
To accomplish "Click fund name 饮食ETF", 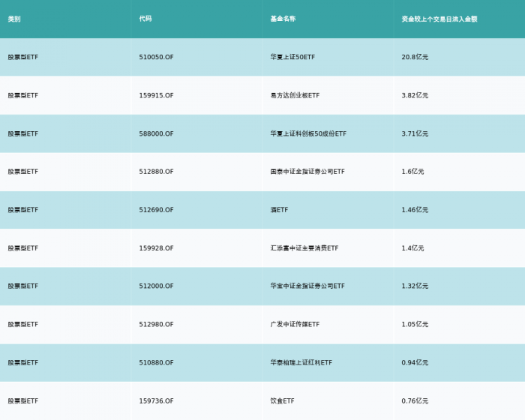I will pyautogui.click(x=282, y=400).
